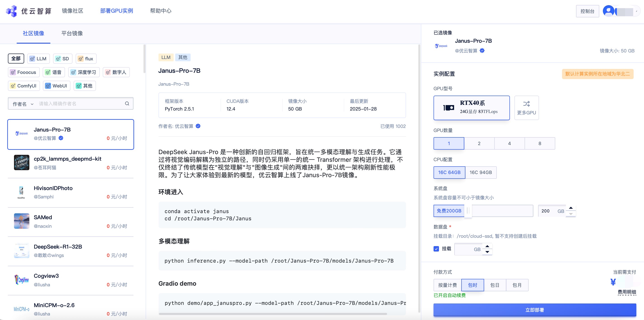Expand the 作者名 search type dropdown

tap(23, 104)
